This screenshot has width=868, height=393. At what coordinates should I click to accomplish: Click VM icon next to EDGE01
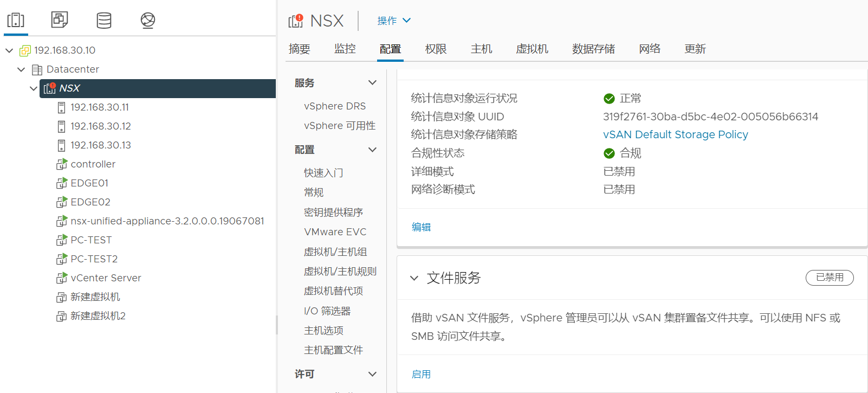[62, 183]
